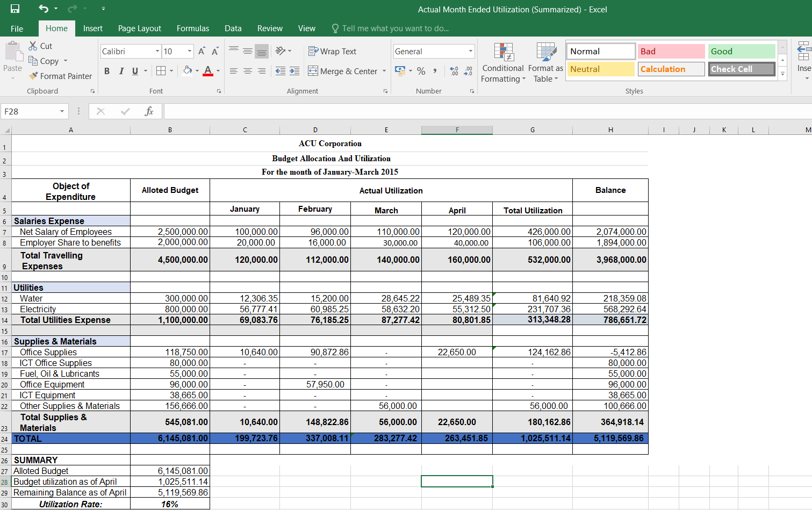Switch to the Formulas tab
812x510 pixels.
pos(192,28)
